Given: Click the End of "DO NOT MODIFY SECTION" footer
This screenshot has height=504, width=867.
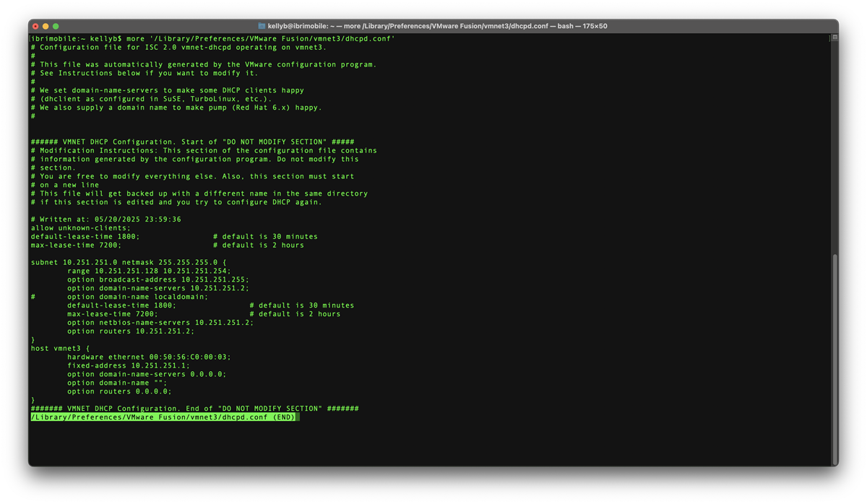Looking at the screenshot, I should tap(195, 409).
